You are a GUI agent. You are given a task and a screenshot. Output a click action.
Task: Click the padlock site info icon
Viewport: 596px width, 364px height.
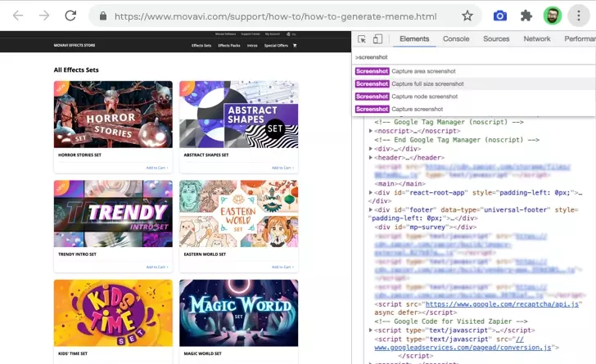pos(102,16)
